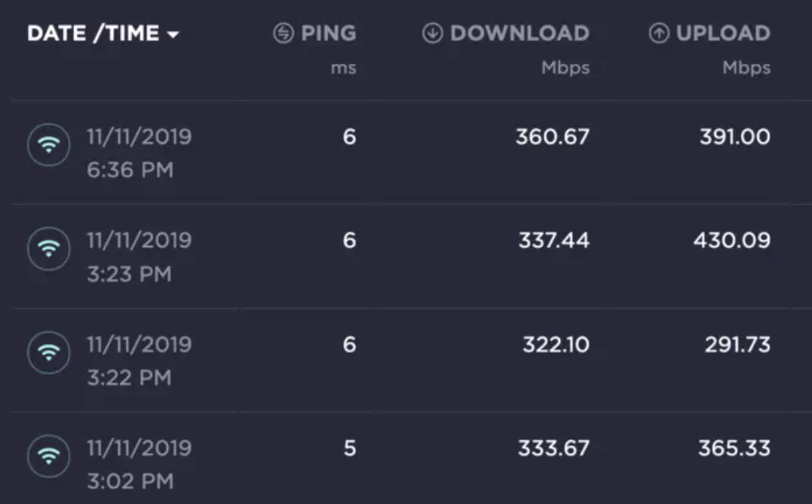This screenshot has width=812, height=504.
Task: Click Wi-Fi icon for 6:36 PM result
Action: (x=48, y=146)
